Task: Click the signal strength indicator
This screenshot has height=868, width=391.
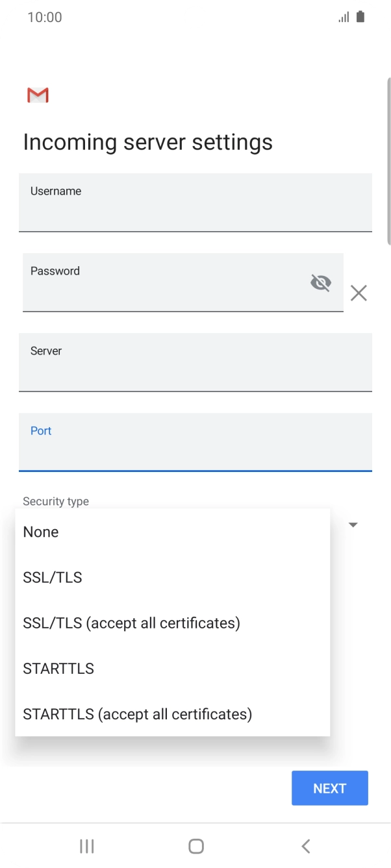Action: pos(344,17)
